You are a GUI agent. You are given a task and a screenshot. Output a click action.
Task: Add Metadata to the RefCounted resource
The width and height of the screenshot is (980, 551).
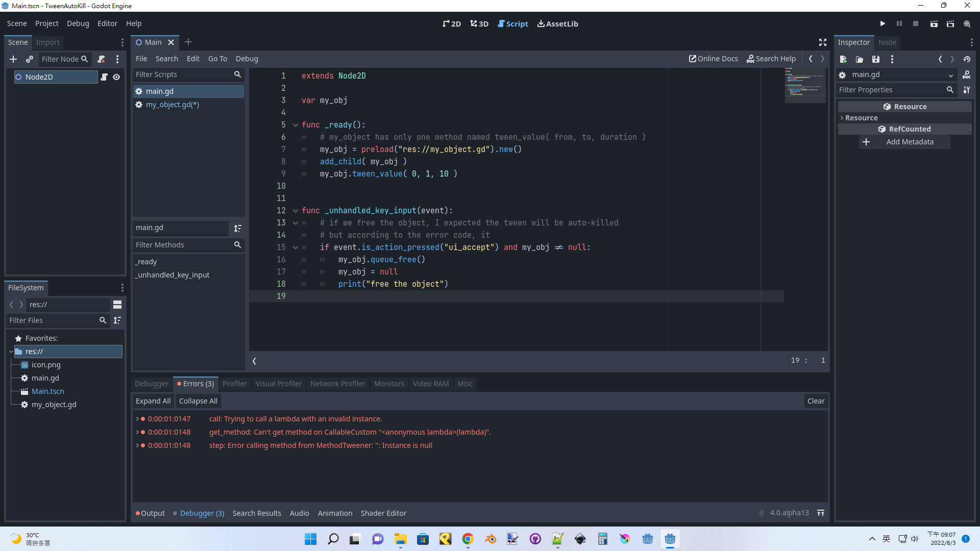[905, 142]
